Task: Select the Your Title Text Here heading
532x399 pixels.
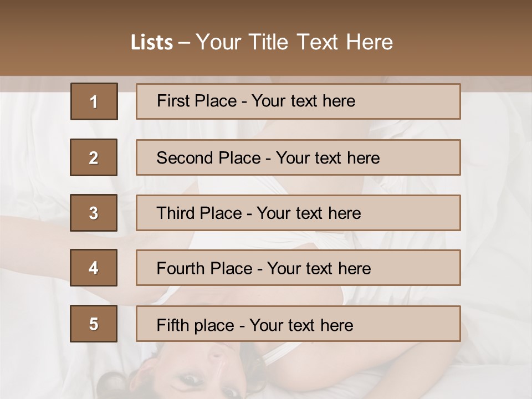Action: pyautogui.click(x=294, y=42)
